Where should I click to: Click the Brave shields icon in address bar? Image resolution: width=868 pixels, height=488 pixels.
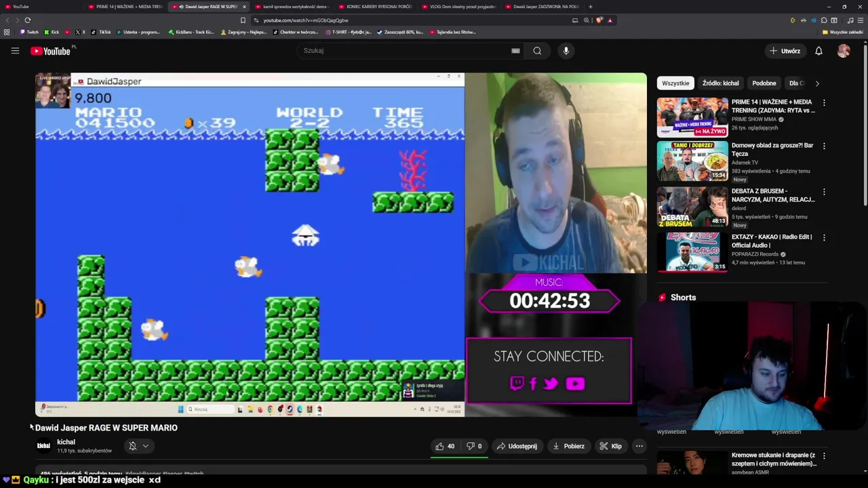[x=599, y=20]
